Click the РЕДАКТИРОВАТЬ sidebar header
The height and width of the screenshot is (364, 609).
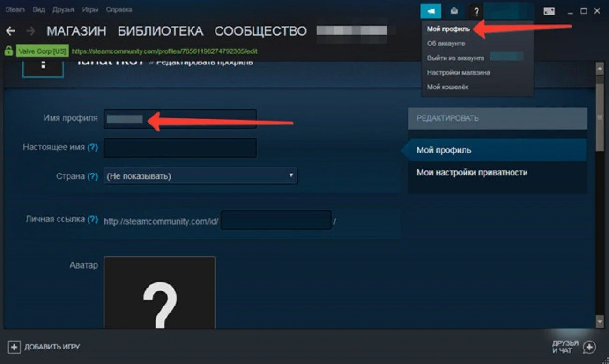click(x=498, y=118)
